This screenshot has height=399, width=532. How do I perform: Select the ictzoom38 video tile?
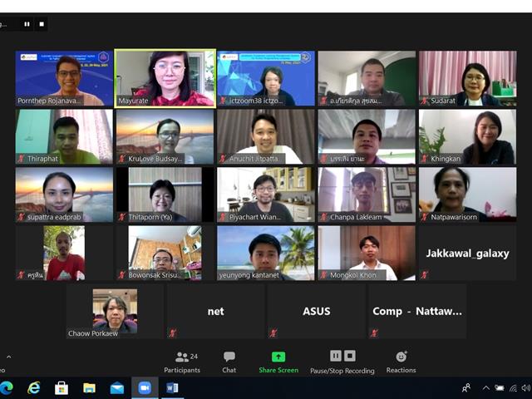tap(266, 78)
